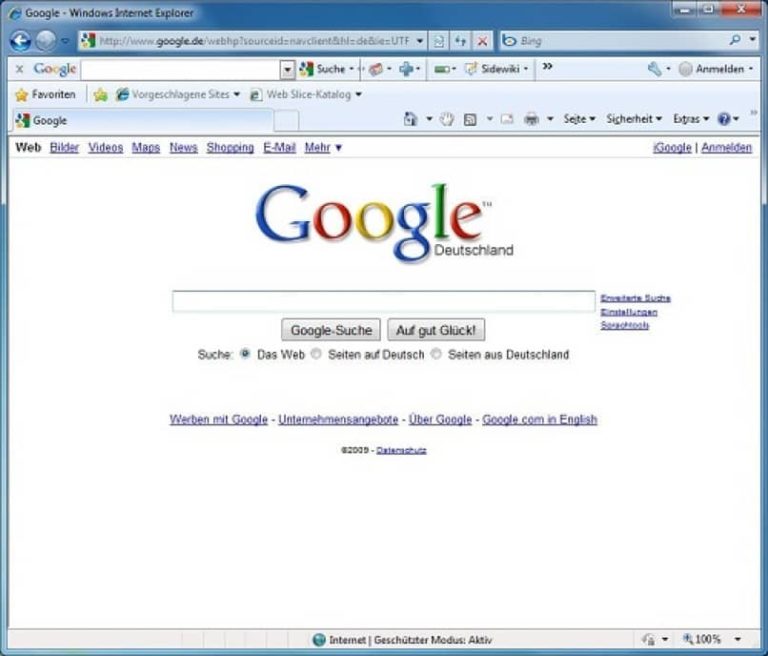The width and height of the screenshot is (768, 656).
Task: Click Anmelden on the Google Toolbar
Action: [714, 69]
